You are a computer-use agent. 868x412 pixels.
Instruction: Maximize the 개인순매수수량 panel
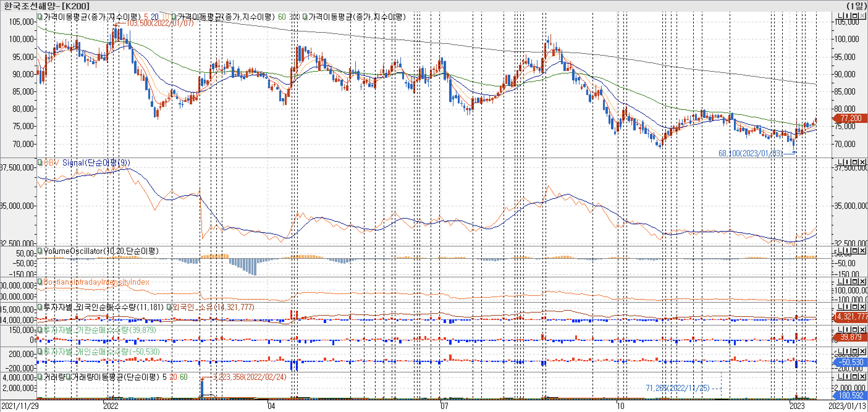coord(855,351)
